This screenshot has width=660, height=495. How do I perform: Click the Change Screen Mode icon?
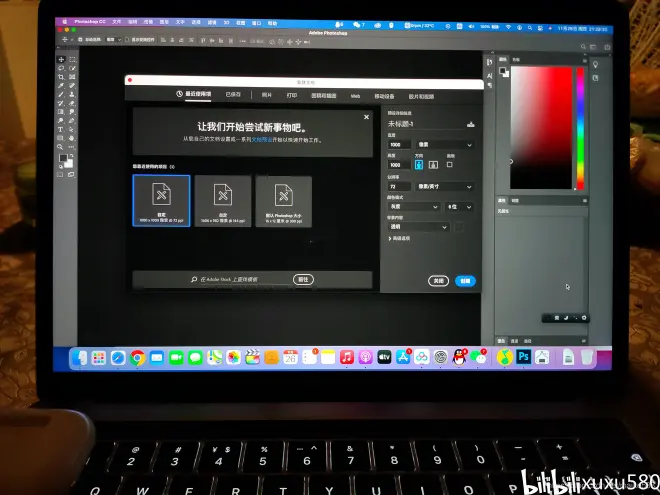tap(71, 175)
